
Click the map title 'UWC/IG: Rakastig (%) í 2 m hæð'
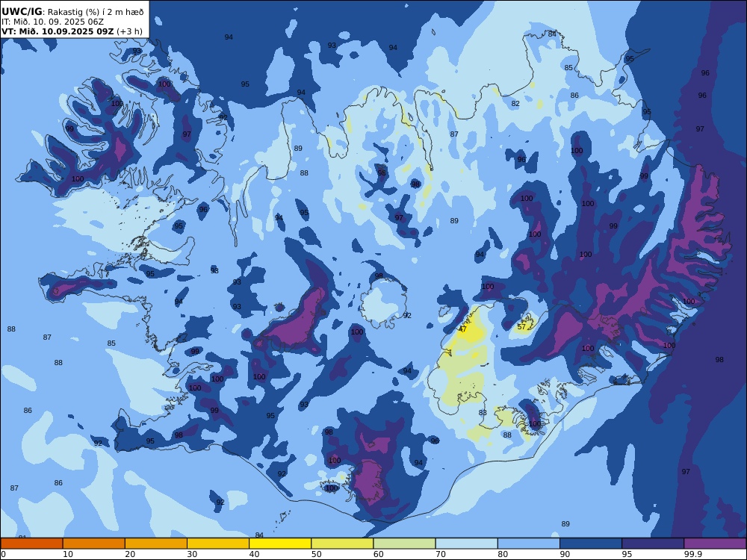[72, 11]
